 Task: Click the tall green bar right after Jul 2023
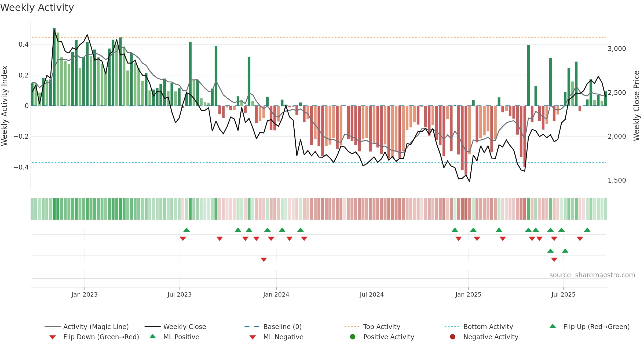190,74
